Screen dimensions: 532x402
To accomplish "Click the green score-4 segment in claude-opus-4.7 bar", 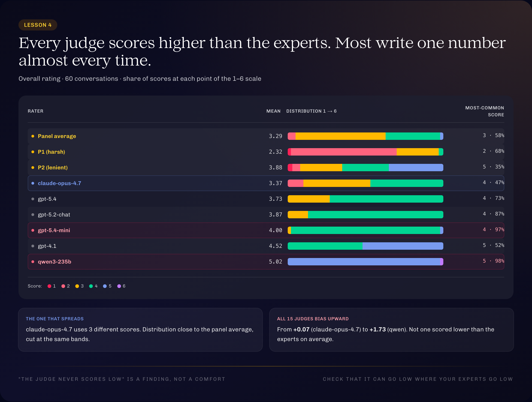I will [x=407, y=183].
